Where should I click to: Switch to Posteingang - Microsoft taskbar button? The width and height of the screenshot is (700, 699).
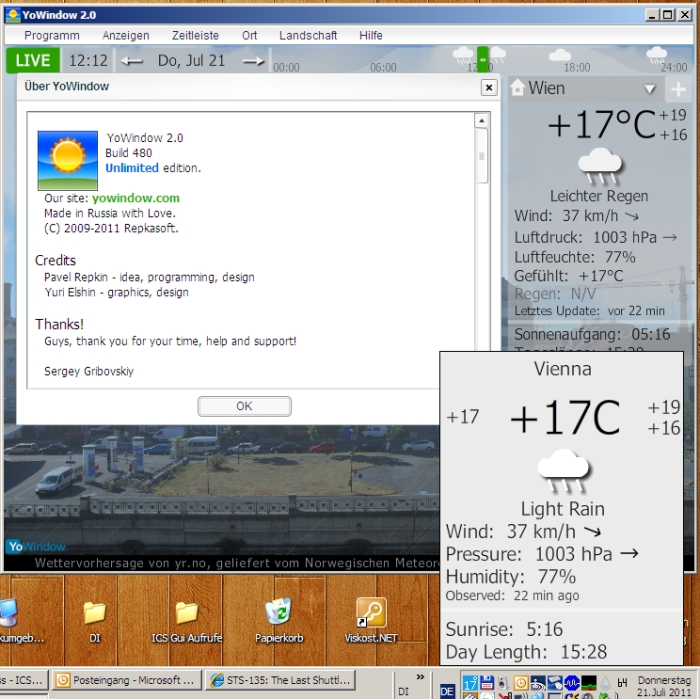click(x=127, y=680)
